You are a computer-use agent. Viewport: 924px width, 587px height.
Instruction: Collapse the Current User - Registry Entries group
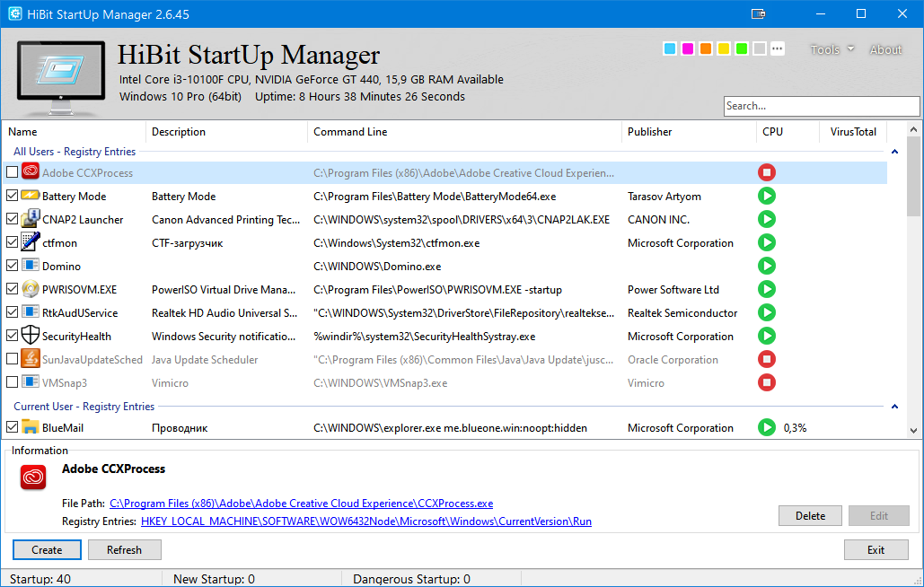pos(894,407)
